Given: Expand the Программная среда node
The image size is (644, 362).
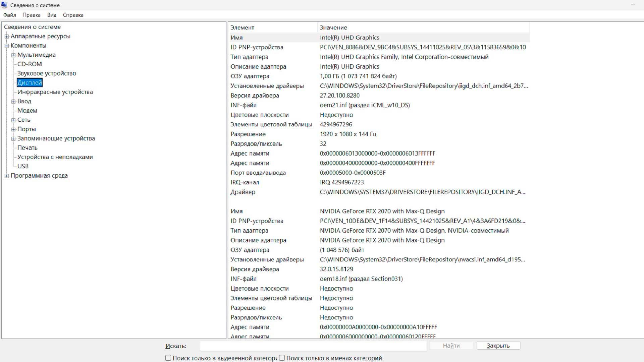Looking at the screenshot, I should click(7, 176).
